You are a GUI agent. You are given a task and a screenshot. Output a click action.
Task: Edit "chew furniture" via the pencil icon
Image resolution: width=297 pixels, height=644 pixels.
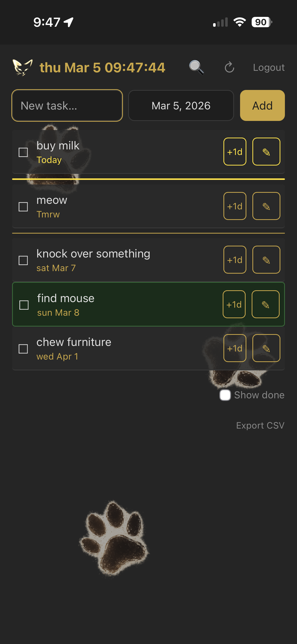coord(266,348)
